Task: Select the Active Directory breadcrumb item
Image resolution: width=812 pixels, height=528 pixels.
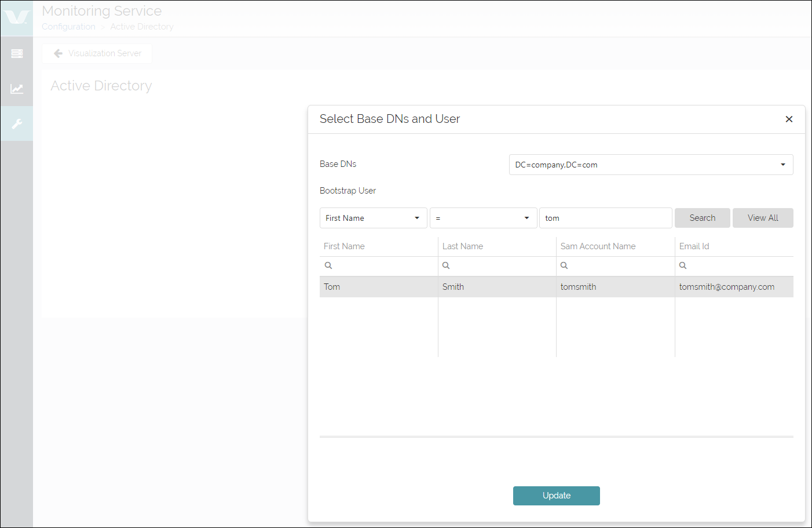Action: (x=142, y=27)
